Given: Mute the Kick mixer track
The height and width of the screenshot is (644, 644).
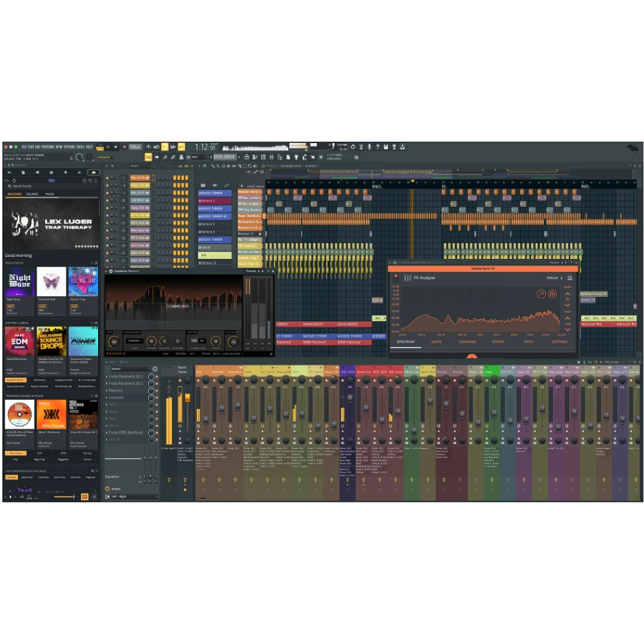Looking at the screenshot, I should (x=198, y=381).
